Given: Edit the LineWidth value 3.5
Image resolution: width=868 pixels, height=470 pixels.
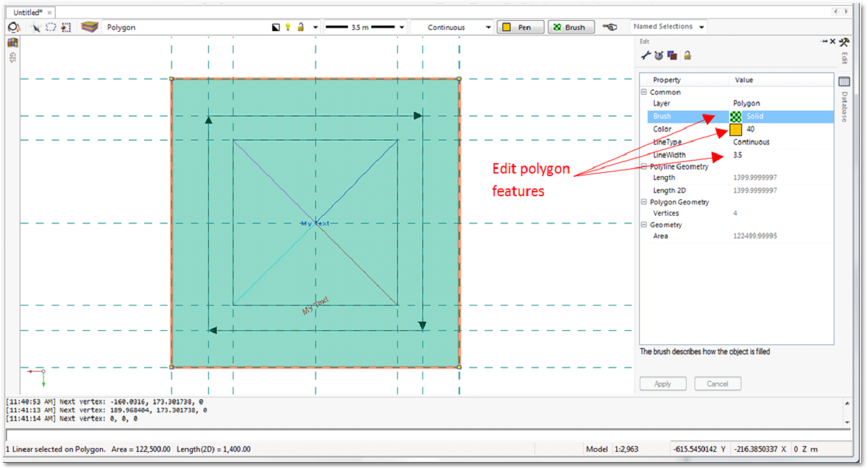Looking at the screenshot, I should (737, 155).
